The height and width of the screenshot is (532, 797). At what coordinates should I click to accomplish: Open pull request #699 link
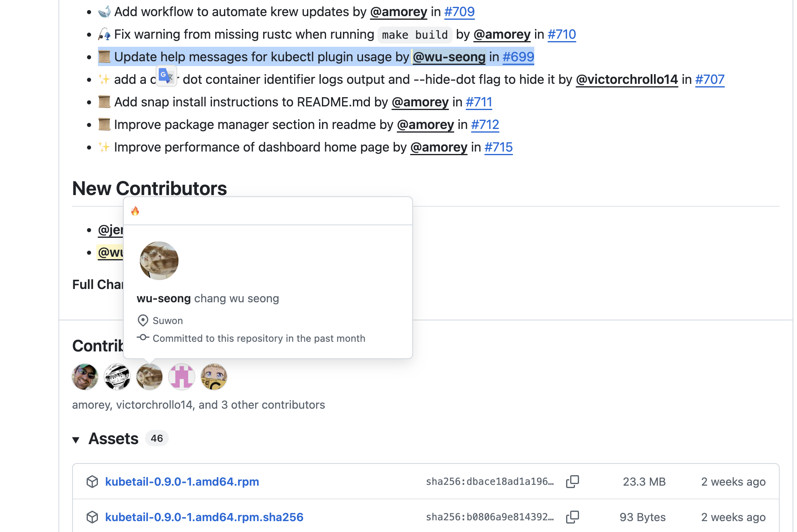[518, 57]
